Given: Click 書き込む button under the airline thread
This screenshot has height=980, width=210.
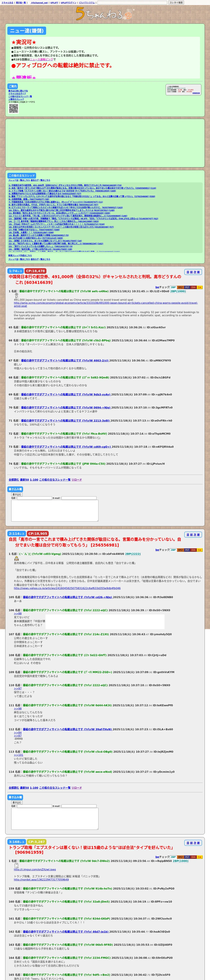Looking at the screenshot, I should pos(17,494).
